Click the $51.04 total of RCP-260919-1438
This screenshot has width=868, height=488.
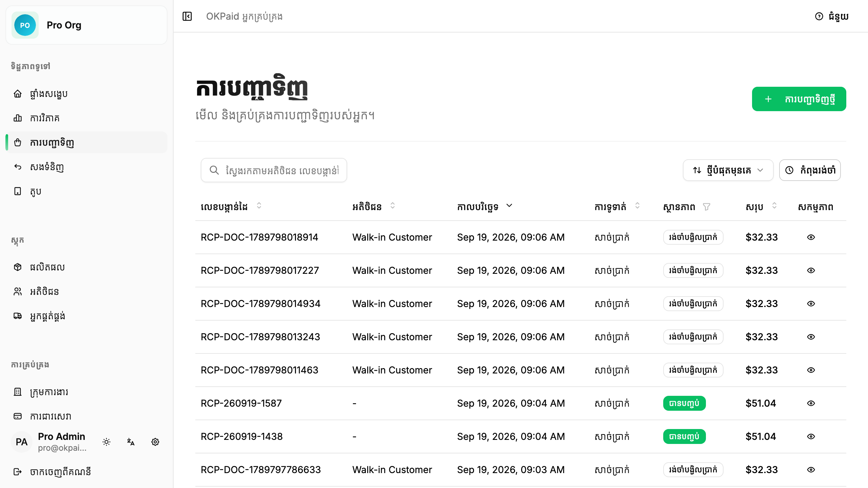(761, 436)
